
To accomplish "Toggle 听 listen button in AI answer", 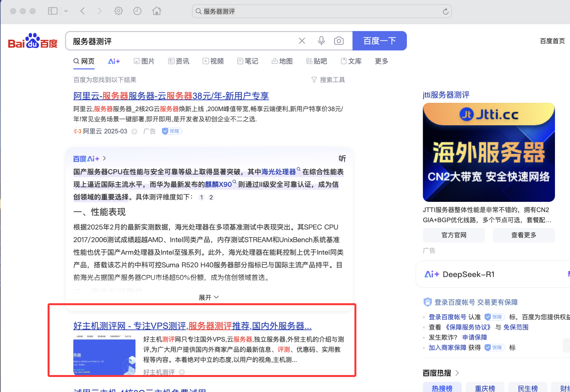I will [342, 158].
